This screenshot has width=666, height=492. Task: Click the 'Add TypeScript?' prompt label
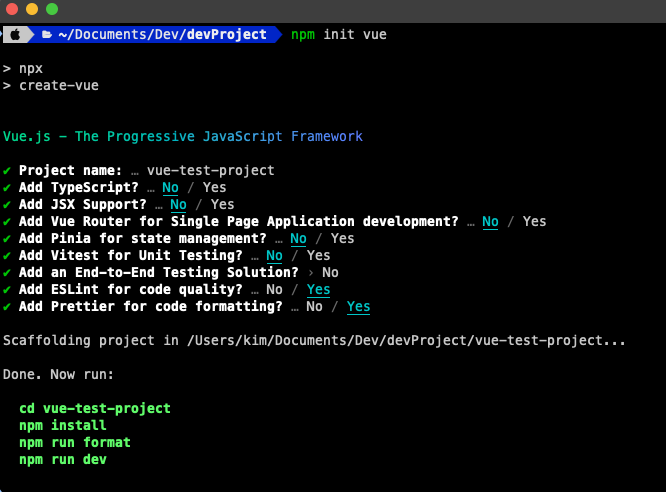pos(79,187)
